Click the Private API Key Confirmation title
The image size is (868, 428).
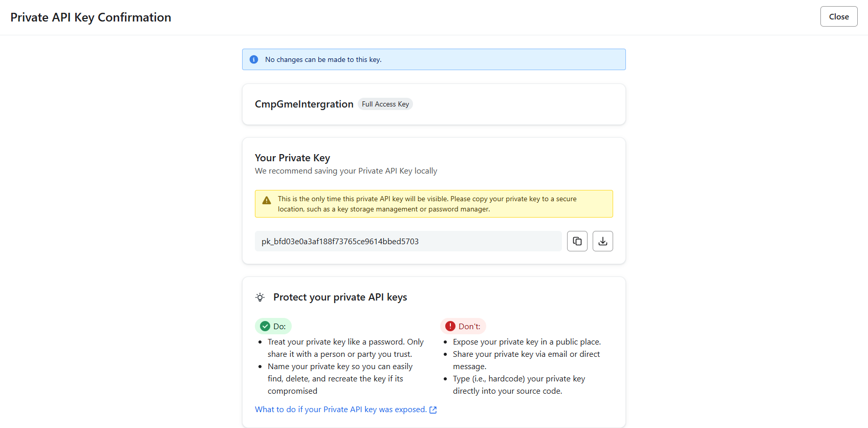click(91, 17)
